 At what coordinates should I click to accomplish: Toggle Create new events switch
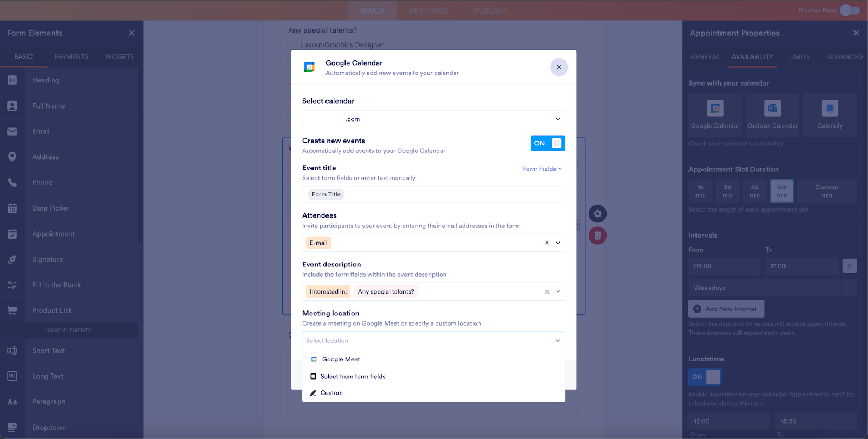[548, 143]
